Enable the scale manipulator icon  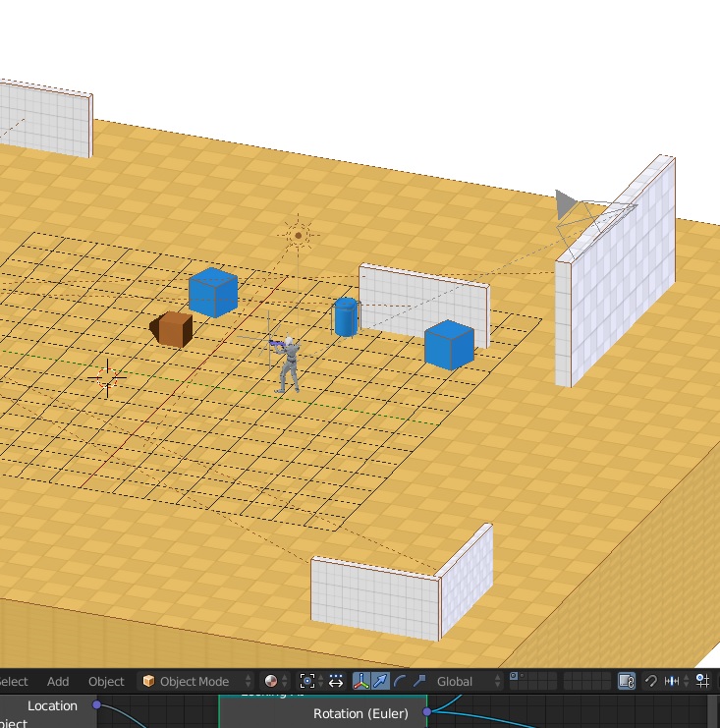click(419, 681)
